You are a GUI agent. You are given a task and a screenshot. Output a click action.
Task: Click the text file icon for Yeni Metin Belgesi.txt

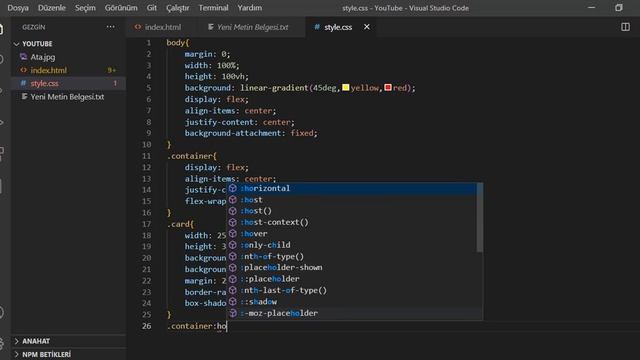point(24,97)
